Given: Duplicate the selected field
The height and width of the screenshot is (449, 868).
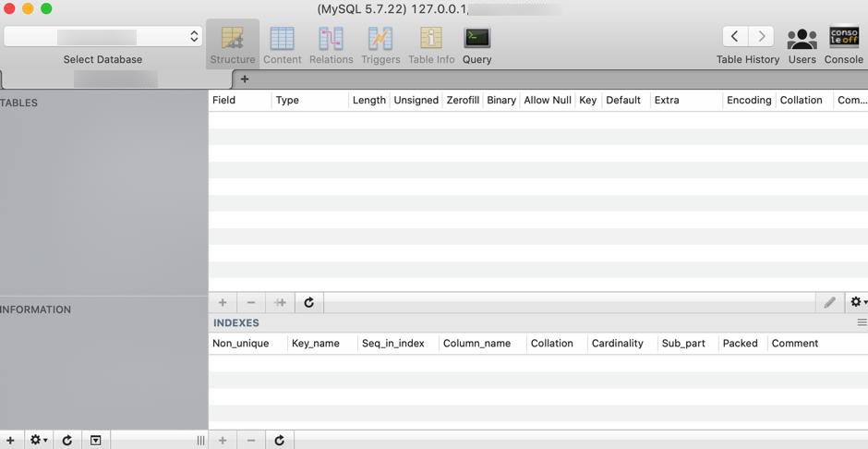Looking at the screenshot, I should [280, 302].
